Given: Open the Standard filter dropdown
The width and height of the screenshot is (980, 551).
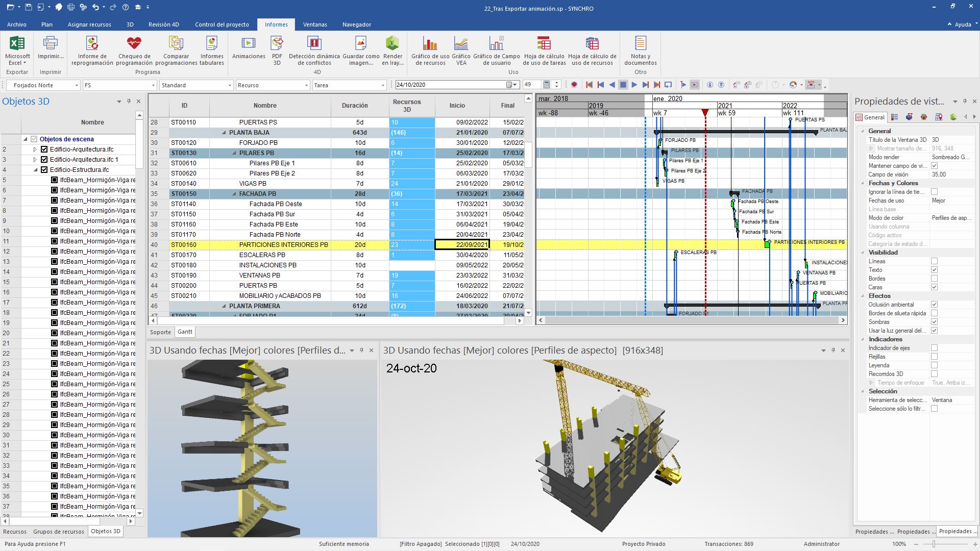Looking at the screenshot, I should pyautogui.click(x=229, y=85).
